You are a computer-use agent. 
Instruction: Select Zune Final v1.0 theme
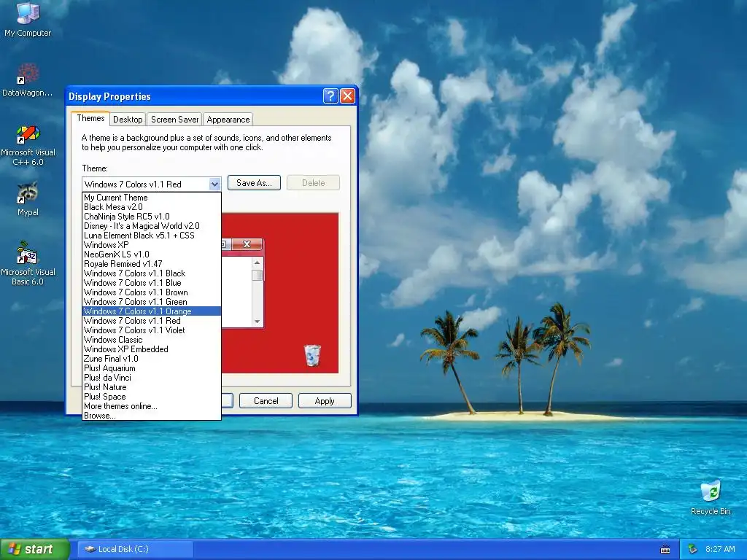(152, 359)
